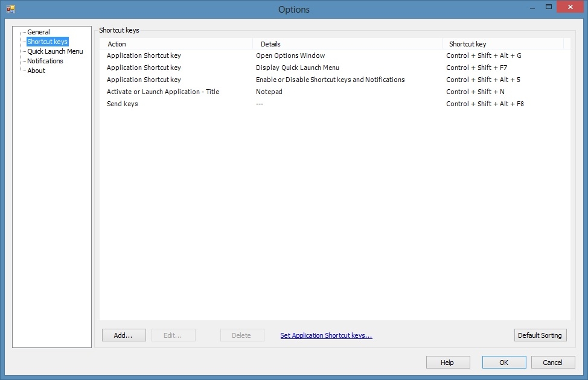Screen dimensions: 588x380
Task: Sort list by the Action column header
Action: tap(176, 44)
